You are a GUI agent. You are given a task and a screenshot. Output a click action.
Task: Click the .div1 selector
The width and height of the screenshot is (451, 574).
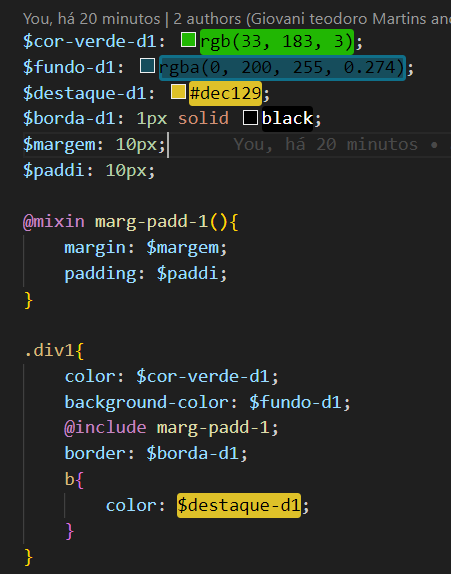pyautogui.click(x=49, y=351)
